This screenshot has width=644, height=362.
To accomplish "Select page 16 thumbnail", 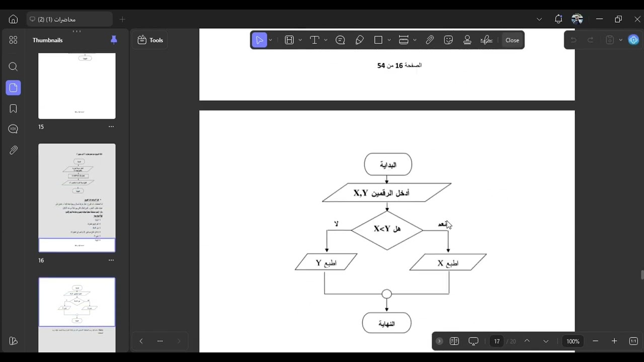I will click(77, 198).
